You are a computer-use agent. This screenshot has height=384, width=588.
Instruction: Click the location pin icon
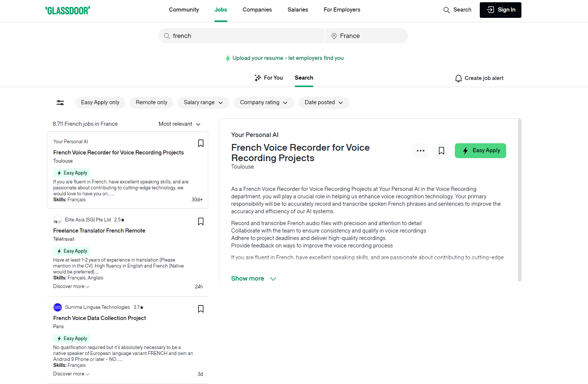pos(334,36)
